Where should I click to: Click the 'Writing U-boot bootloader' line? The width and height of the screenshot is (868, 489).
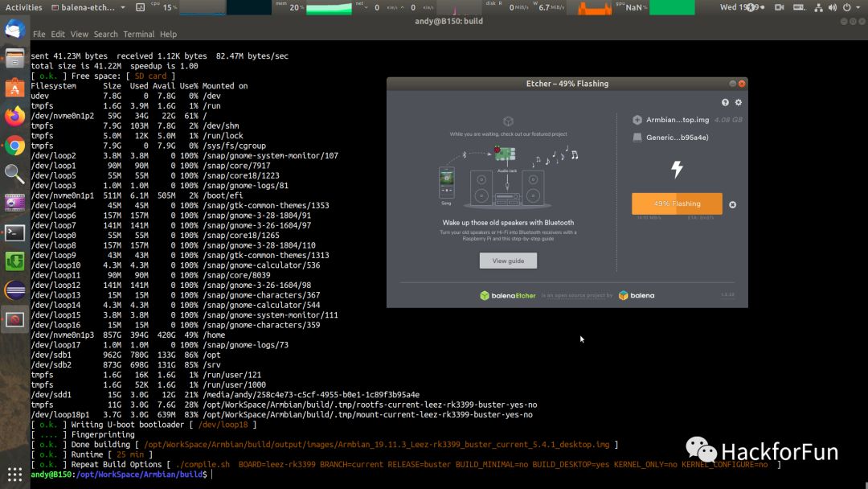click(144, 425)
